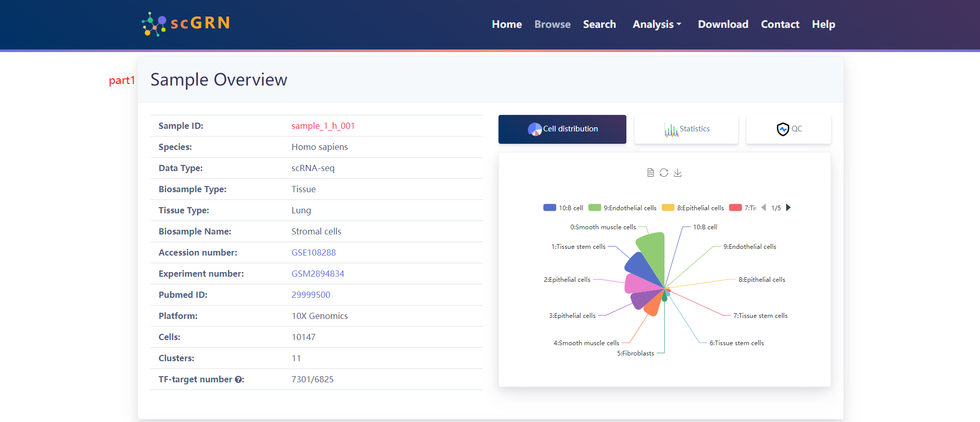Toggle 10:B cell legend entry
The height and width of the screenshot is (422, 980).
pos(563,208)
